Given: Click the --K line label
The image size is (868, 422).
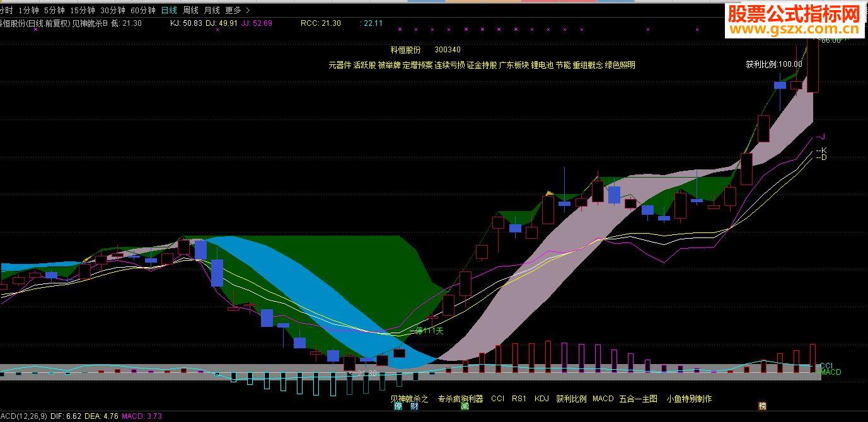Looking at the screenshot, I should (x=821, y=150).
